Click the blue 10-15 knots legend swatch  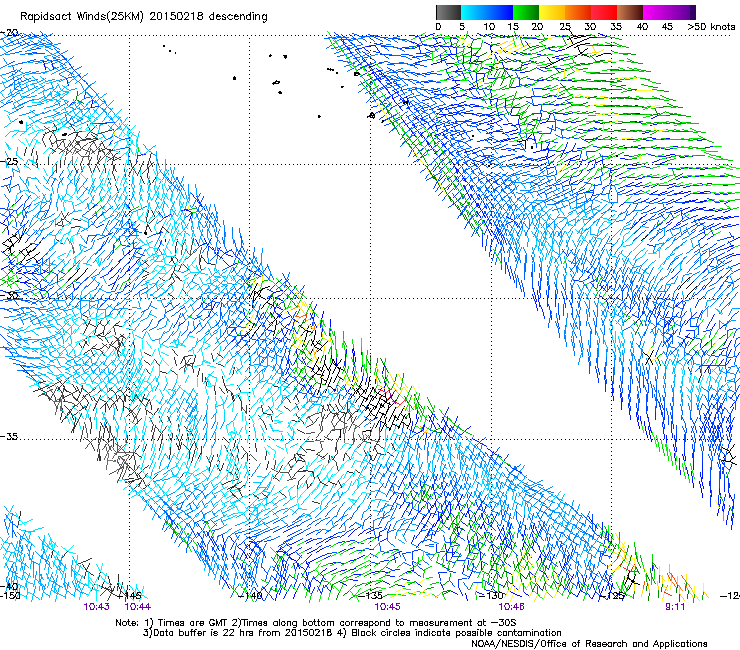tap(500, 12)
